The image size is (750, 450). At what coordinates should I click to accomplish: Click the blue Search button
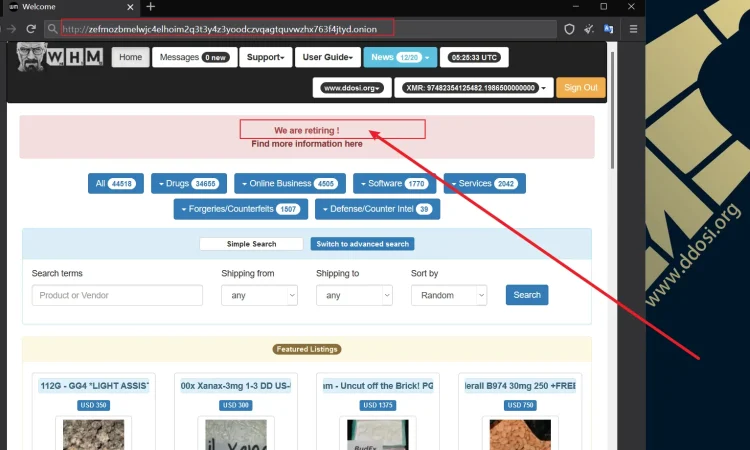(526, 295)
